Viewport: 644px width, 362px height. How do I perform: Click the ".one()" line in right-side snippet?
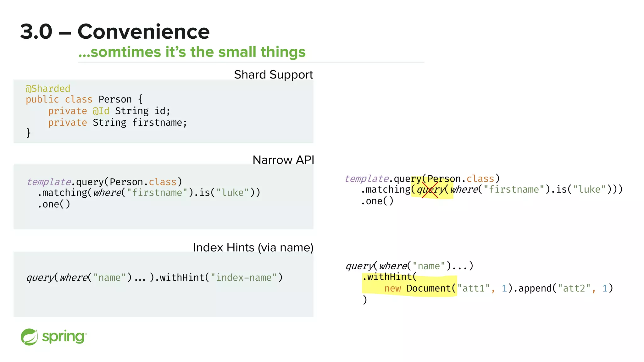tap(377, 201)
